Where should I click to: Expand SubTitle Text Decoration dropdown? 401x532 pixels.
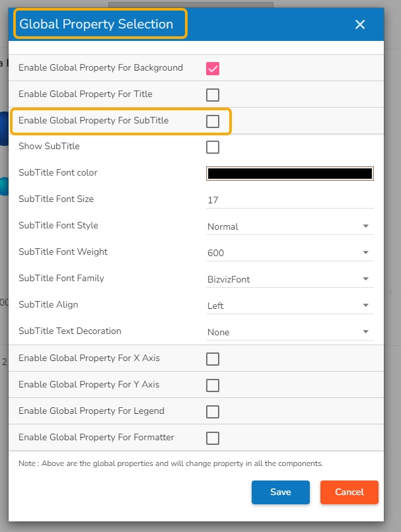(x=290, y=332)
